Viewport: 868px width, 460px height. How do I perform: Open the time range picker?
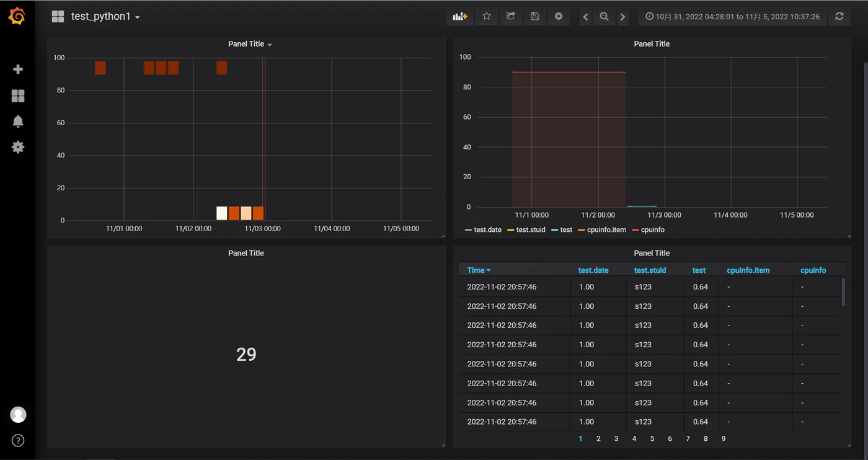(733, 17)
